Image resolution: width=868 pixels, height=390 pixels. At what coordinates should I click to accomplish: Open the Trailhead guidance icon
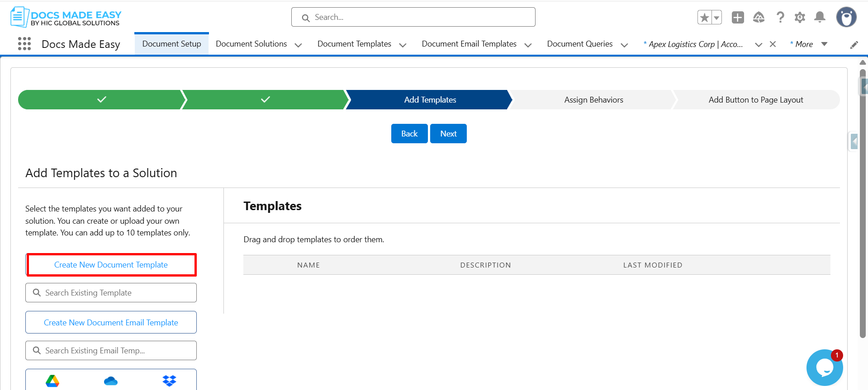(x=759, y=17)
